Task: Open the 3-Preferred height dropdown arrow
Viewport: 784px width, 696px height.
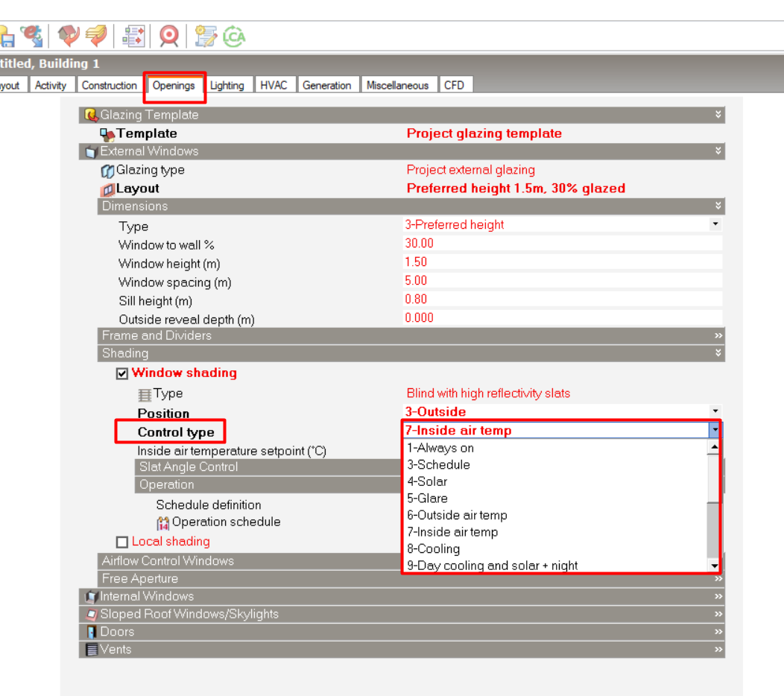Action: coord(715,224)
